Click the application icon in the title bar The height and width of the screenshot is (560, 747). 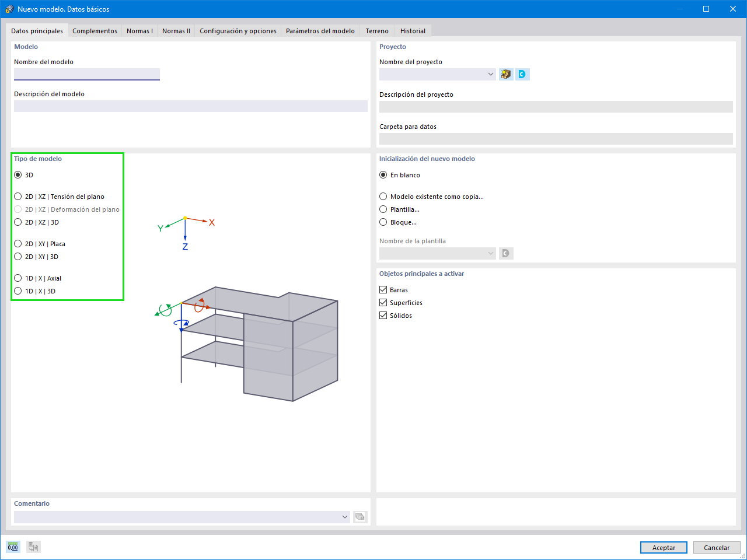point(8,9)
